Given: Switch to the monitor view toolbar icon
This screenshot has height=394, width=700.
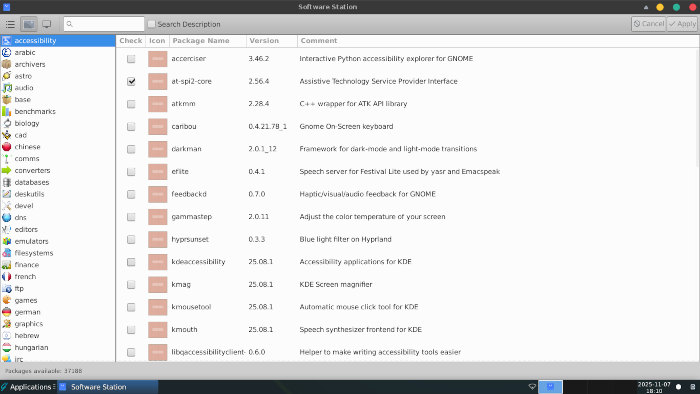Looking at the screenshot, I should tap(46, 24).
